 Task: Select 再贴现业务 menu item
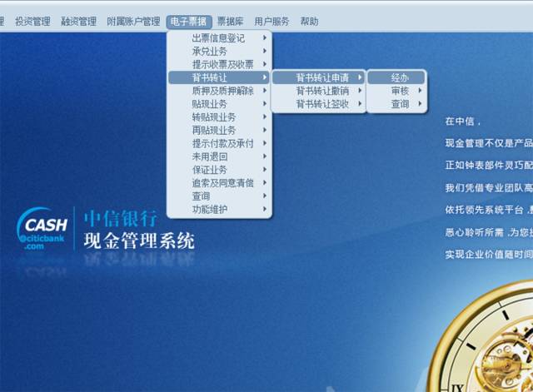click(219, 130)
